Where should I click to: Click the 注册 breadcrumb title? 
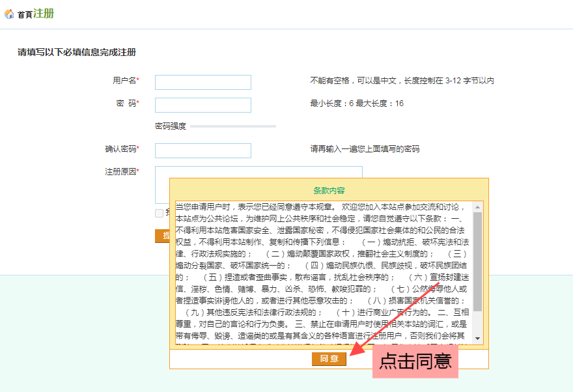point(44,14)
